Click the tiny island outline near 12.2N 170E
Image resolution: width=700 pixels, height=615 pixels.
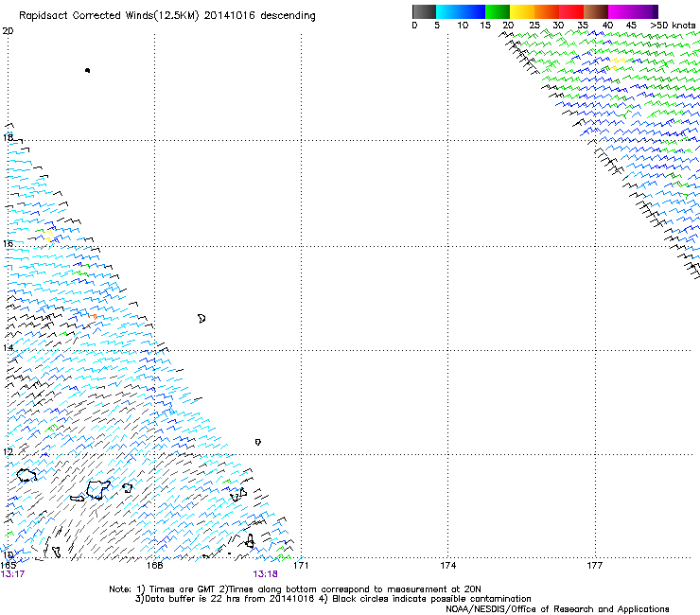click(258, 442)
